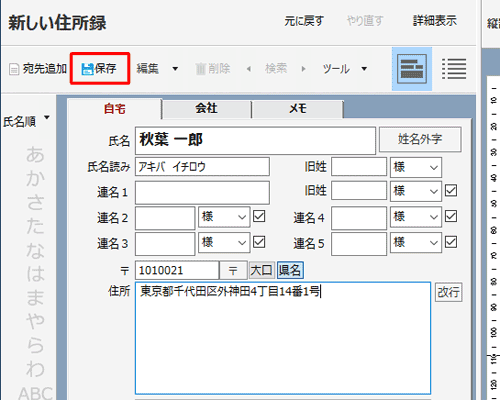The width and height of the screenshot is (500, 400).
Task: Click the 削除 trash button
Action: coord(213,69)
